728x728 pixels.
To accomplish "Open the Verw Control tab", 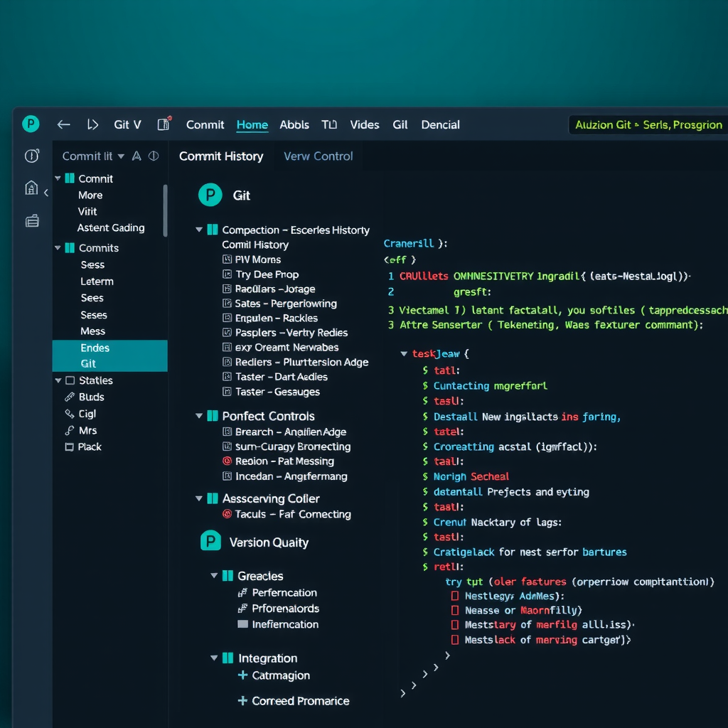I will [318, 156].
